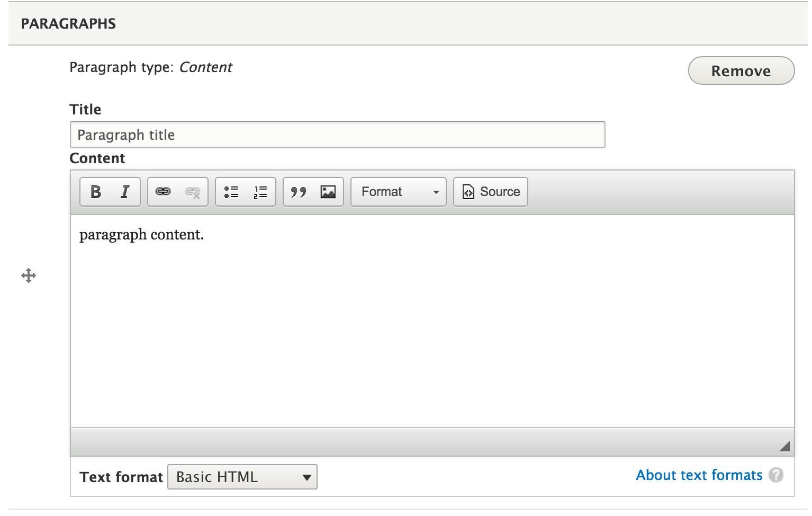Image resolution: width=812 pixels, height=516 pixels.
Task: Click the editor resize grip corner
Action: point(784,446)
